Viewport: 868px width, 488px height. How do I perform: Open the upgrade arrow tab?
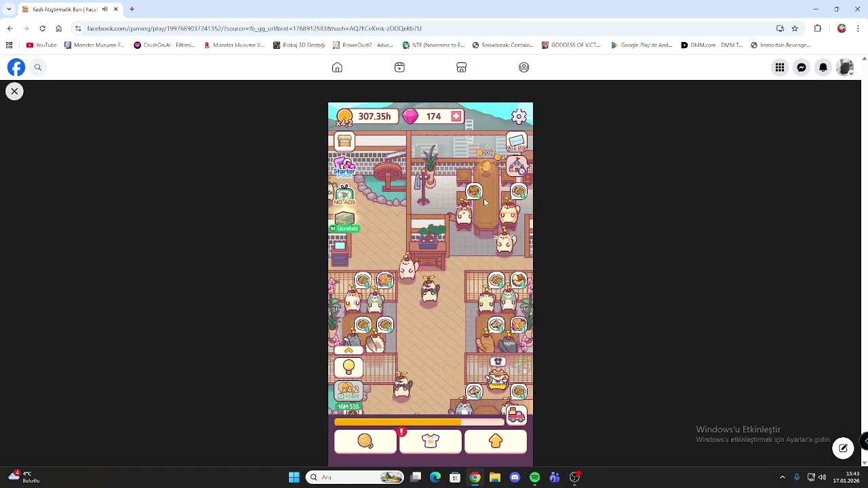point(496,442)
